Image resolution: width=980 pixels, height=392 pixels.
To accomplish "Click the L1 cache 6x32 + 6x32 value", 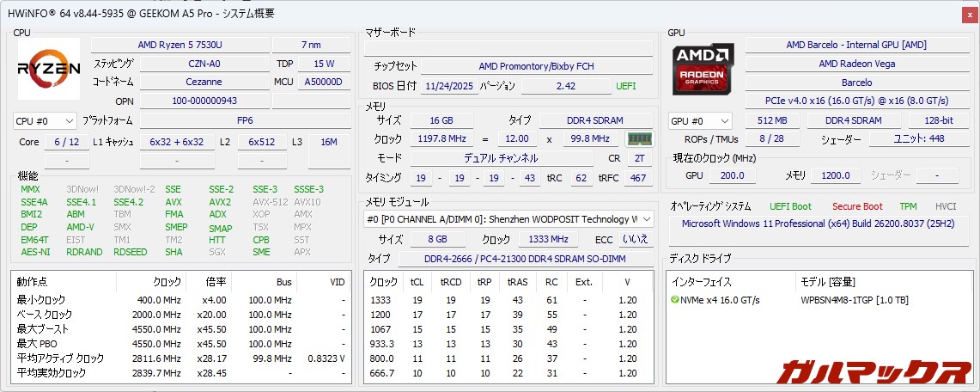I will coord(177,142).
